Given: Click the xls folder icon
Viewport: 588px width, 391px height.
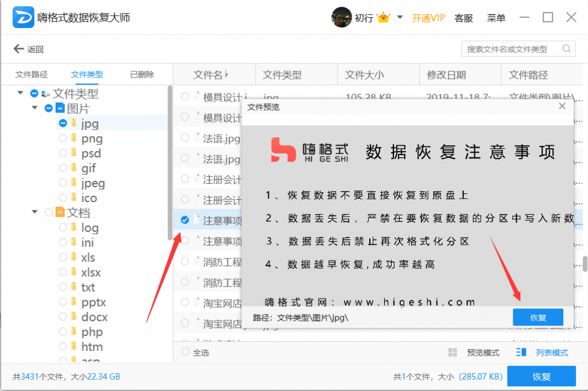Looking at the screenshot, I should [74, 257].
